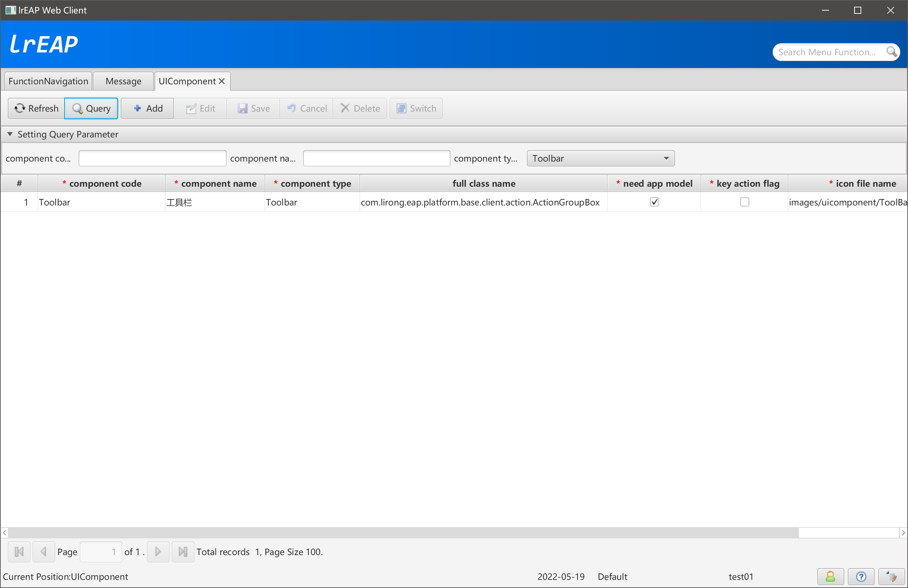The image size is (908, 588).
Task: Click the magnifier icon in menu search
Action: [x=891, y=52]
